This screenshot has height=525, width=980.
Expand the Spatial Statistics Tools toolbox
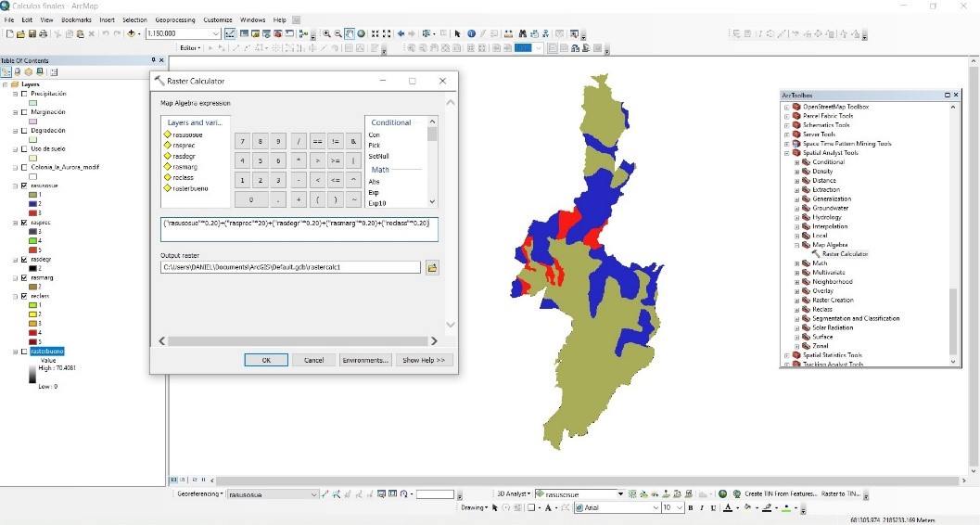787,355
